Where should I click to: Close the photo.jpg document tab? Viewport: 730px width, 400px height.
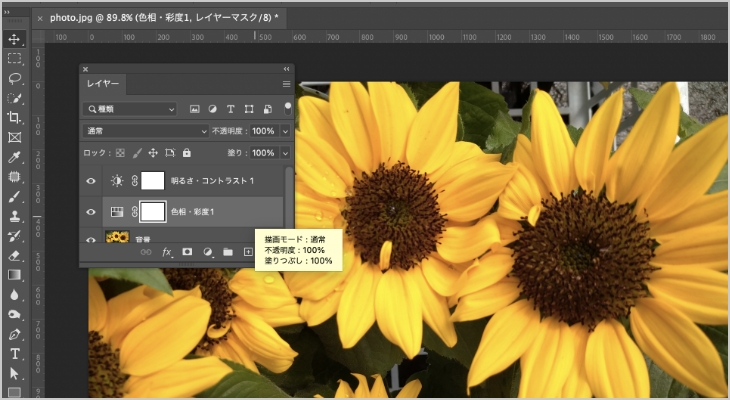40,18
